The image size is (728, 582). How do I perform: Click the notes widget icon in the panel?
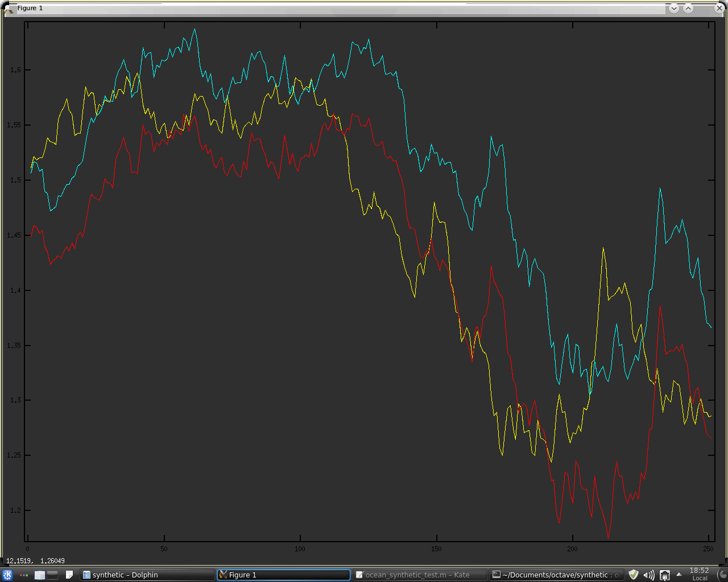pos(69,575)
